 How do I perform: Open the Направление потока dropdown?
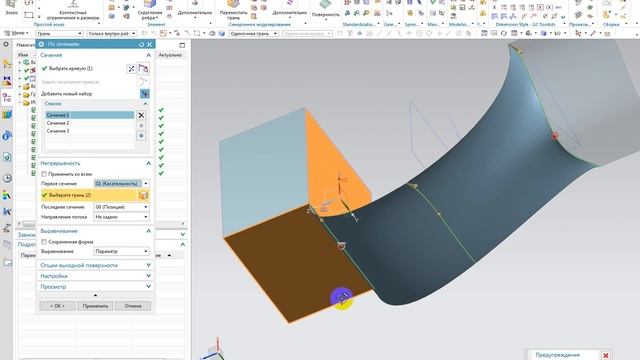tap(122, 217)
